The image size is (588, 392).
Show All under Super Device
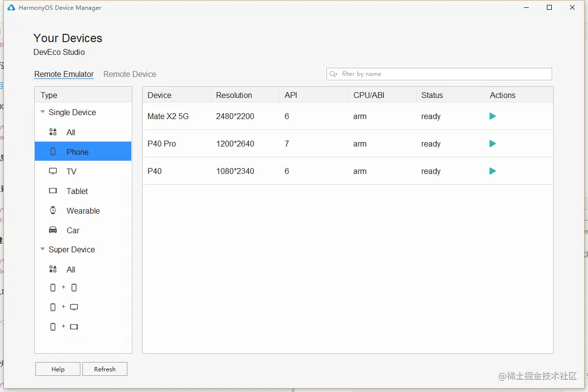point(71,269)
